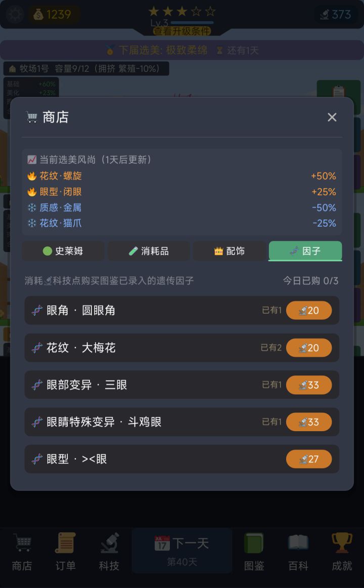Open the 图鉴 green book icon
Image resolution: width=364 pixels, height=588 pixels.
pyautogui.click(x=254, y=552)
